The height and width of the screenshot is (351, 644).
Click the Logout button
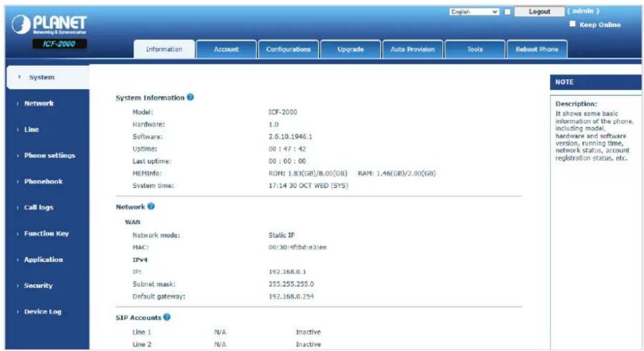tap(539, 11)
